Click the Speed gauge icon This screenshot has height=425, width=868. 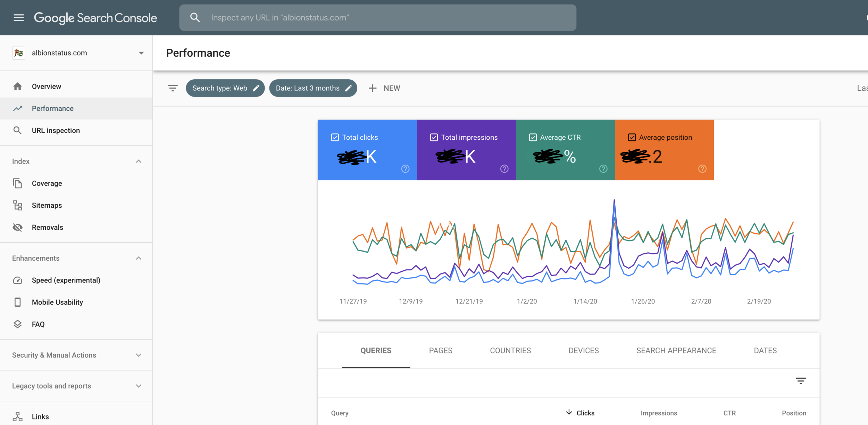18,280
